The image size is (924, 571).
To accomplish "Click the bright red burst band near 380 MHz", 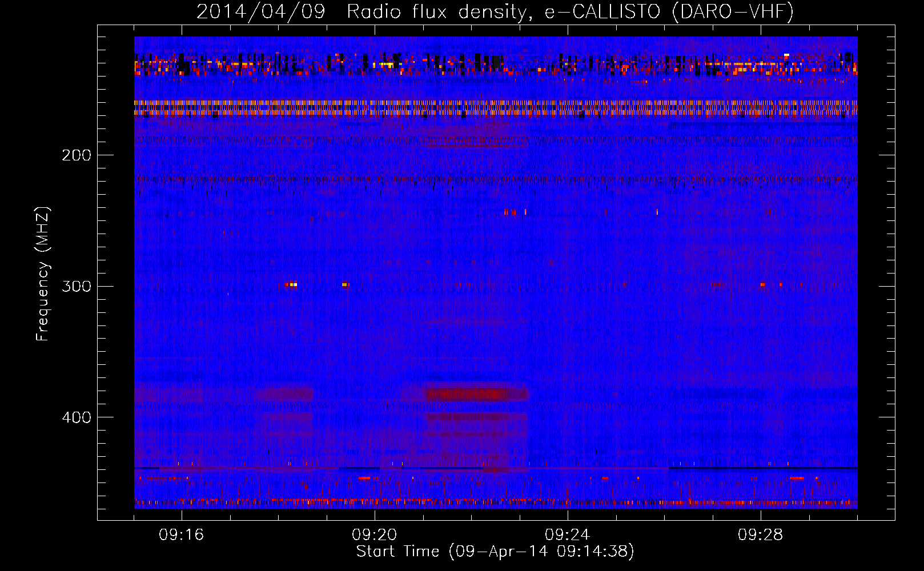I will tap(477, 394).
